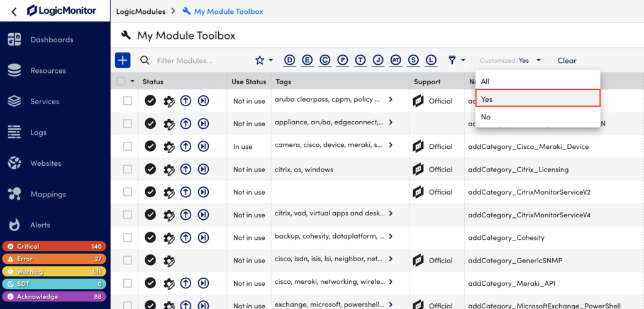644x309 pixels.
Task: Filter by PropertySource type P icon
Action: [343, 60]
